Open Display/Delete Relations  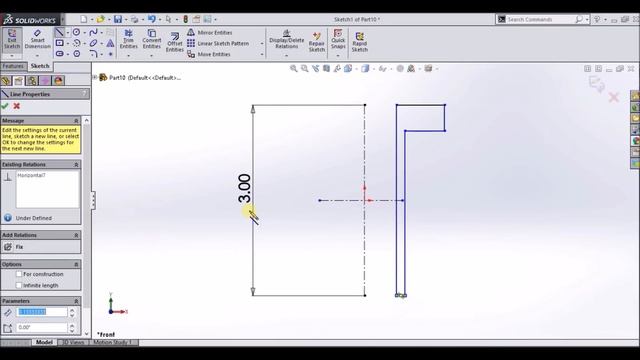(287, 40)
